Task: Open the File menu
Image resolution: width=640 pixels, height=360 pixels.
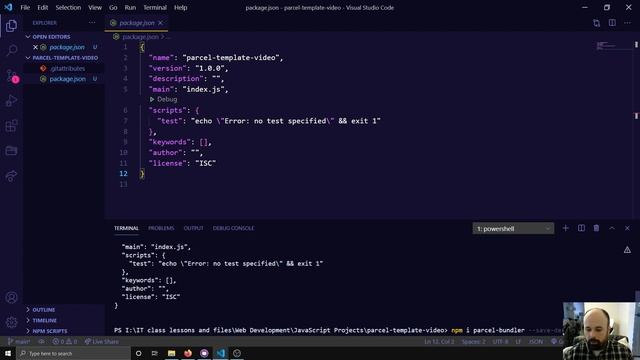Action: pyautogui.click(x=25, y=7)
